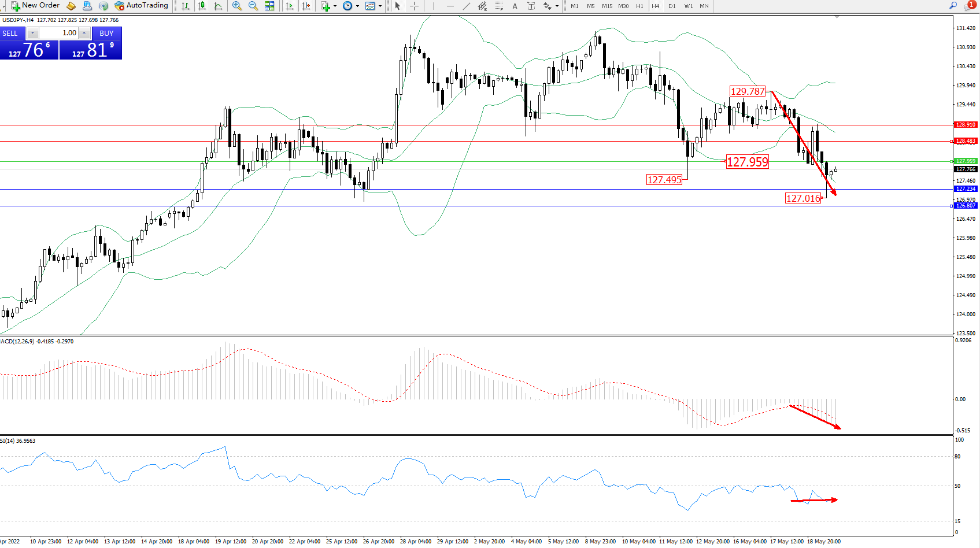Tile chart windows using the tile icon

[x=269, y=6]
